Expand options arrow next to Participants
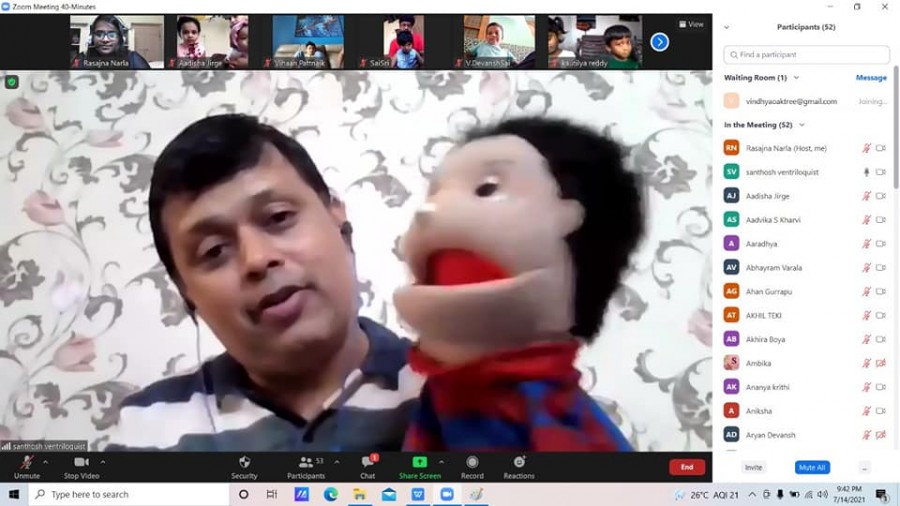This screenshot has width=900, height=506. click(336, 462)
